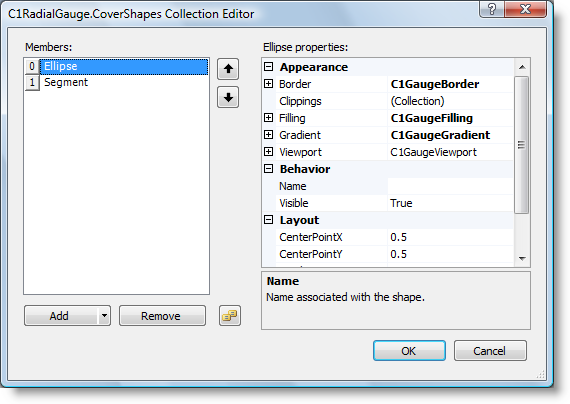Image resolution: width=570 pixels, height=404 pixels.
Task: Click the Behavior category header
Action: click(305, 169)
